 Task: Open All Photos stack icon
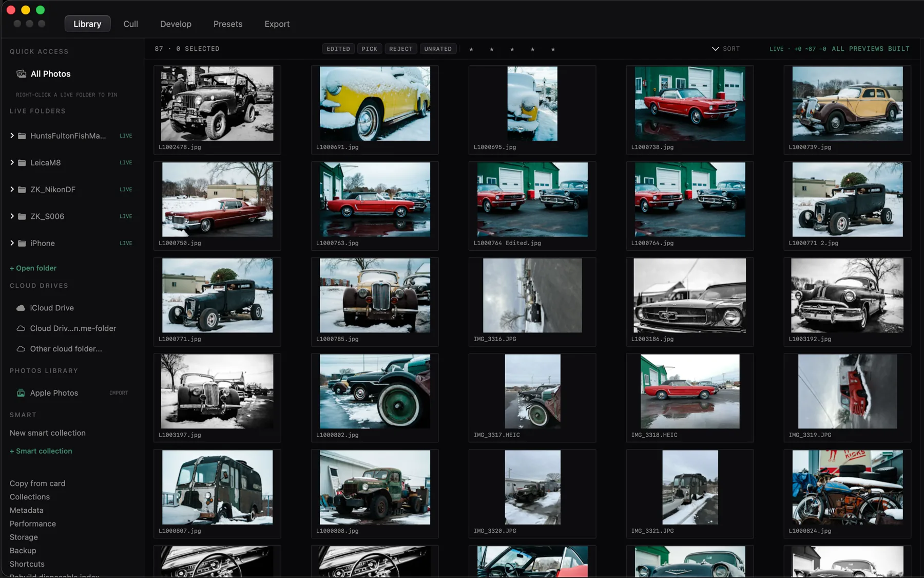click(x=21, y=74)
